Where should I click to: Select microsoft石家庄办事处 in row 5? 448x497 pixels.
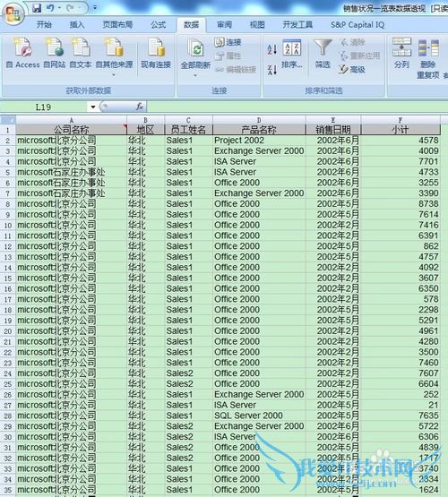coord(72,172)
